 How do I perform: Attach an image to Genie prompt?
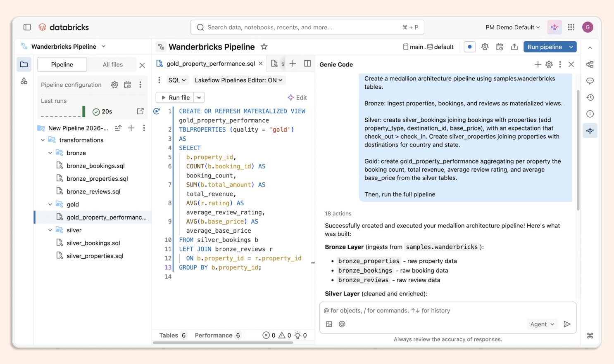click(329, 324)
